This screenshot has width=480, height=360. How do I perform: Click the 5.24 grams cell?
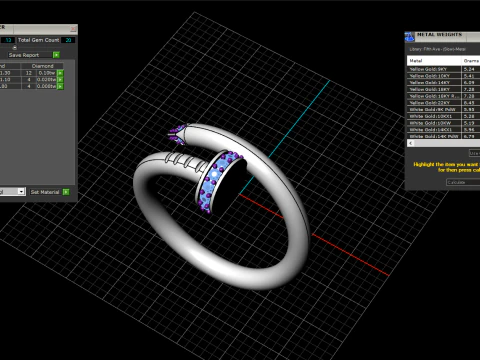click(471, 69)
